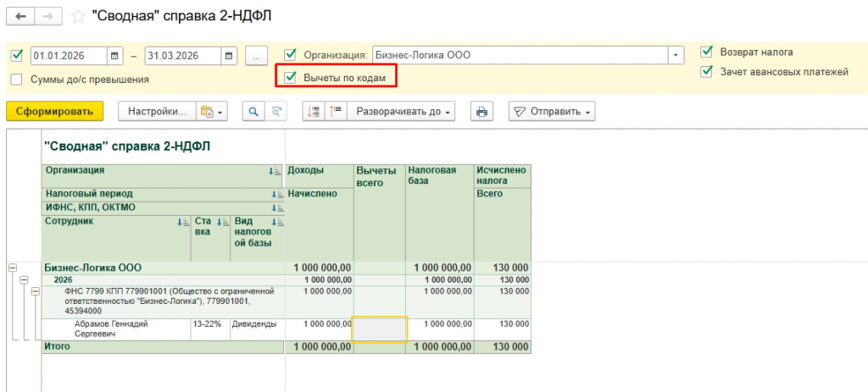
Task: Click the search magnifier icon in toolbar
Action: (253, 111)
